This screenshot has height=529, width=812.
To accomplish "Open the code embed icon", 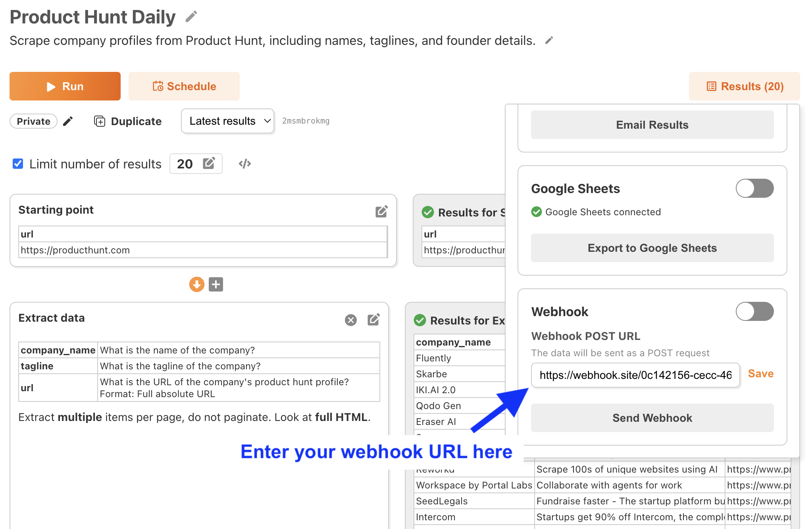I will (245, 164).
